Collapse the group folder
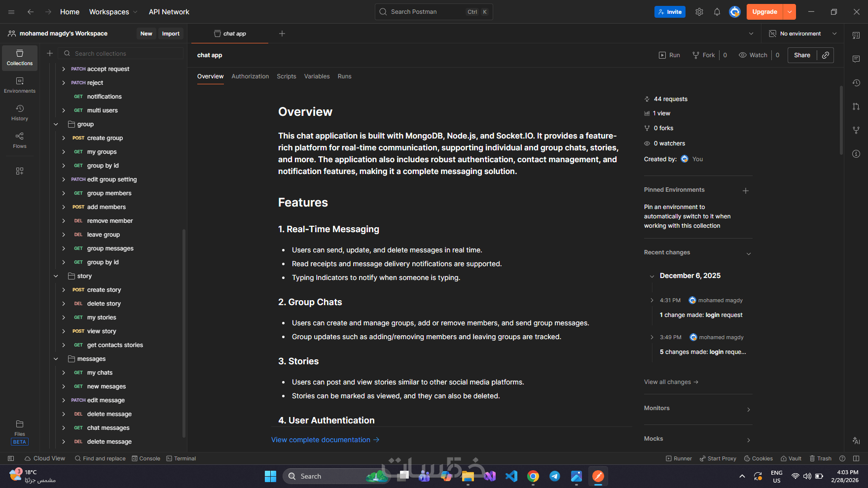868x488 pixels. (x=56, y=124)
